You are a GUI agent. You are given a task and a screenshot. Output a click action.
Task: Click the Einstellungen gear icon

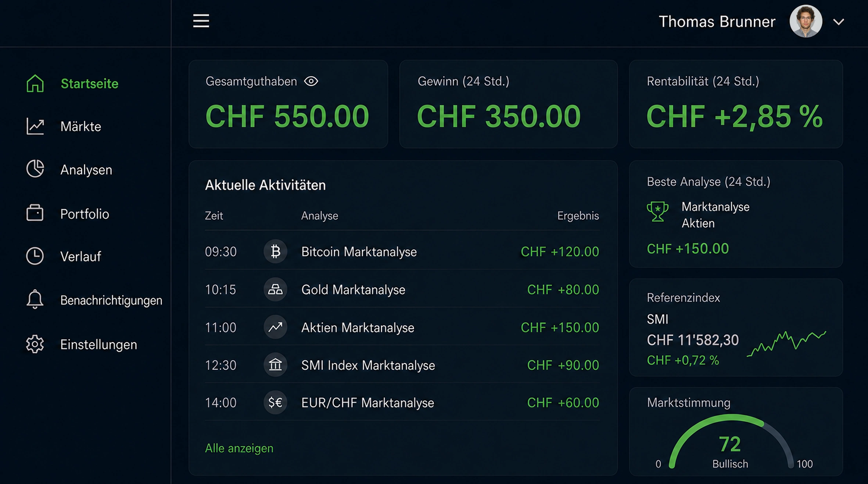35,344
